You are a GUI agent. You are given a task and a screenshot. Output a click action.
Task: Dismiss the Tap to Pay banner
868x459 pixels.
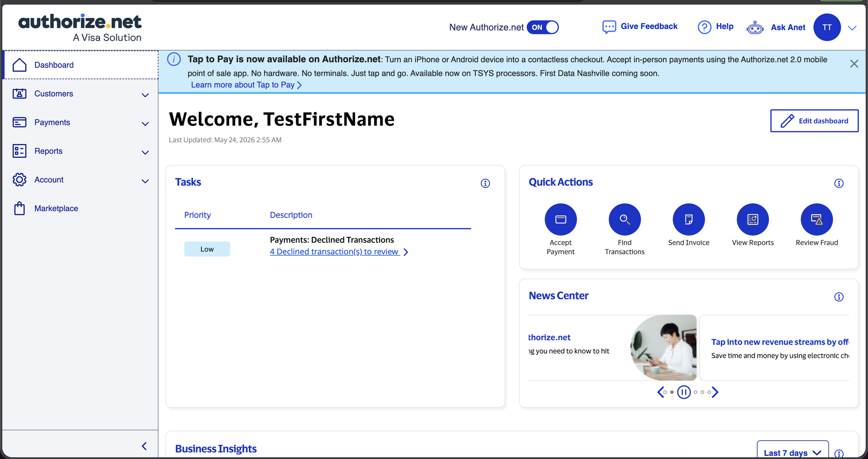pos(854,64)
